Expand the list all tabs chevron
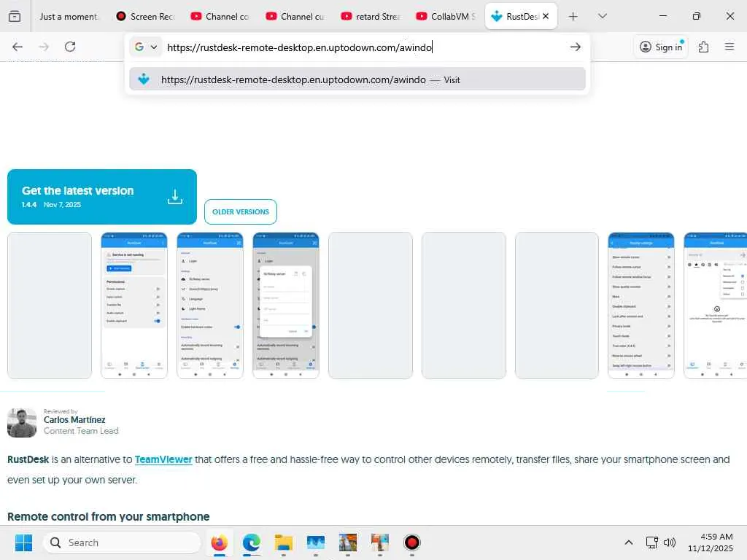This screenshot has height=560, width=747. pyautogui.click(x=602, y=16)
